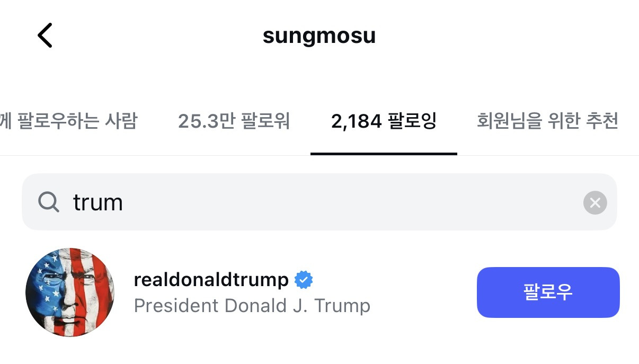Place cursor after the typed text trum

pos(125,202)
